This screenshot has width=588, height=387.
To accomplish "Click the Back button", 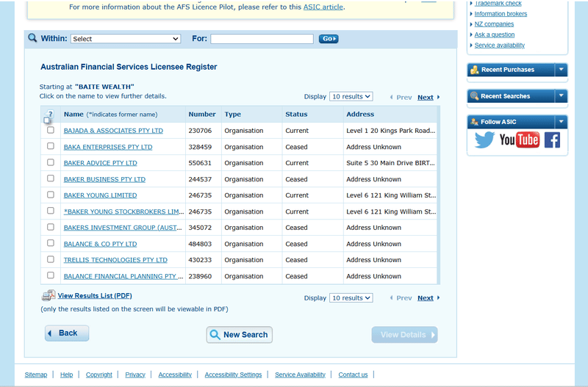I will coord(67,333).
